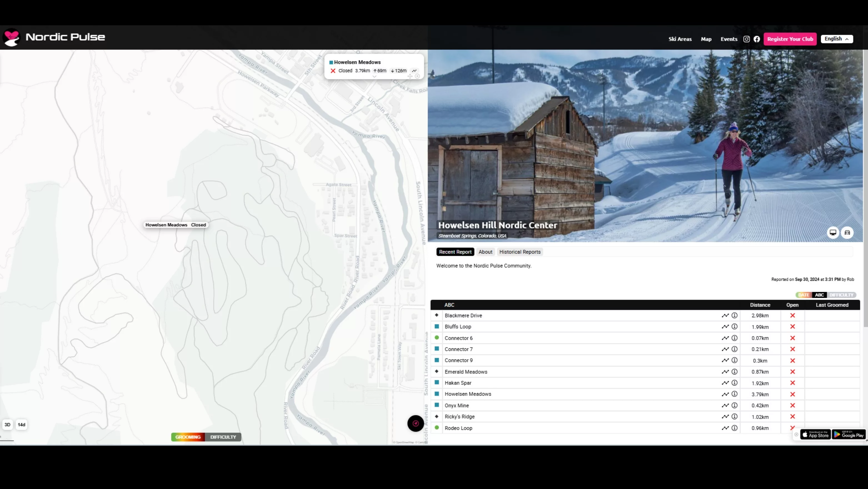Show elevation chart for Emerald Meadows

click(725, 372)
